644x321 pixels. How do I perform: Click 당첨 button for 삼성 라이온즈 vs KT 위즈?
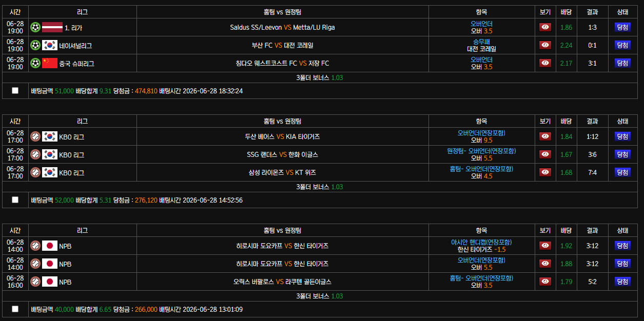[622, 172]
